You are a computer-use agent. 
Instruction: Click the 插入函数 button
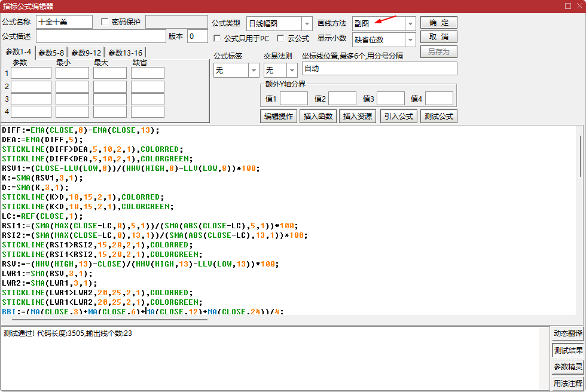coord(318,117)
